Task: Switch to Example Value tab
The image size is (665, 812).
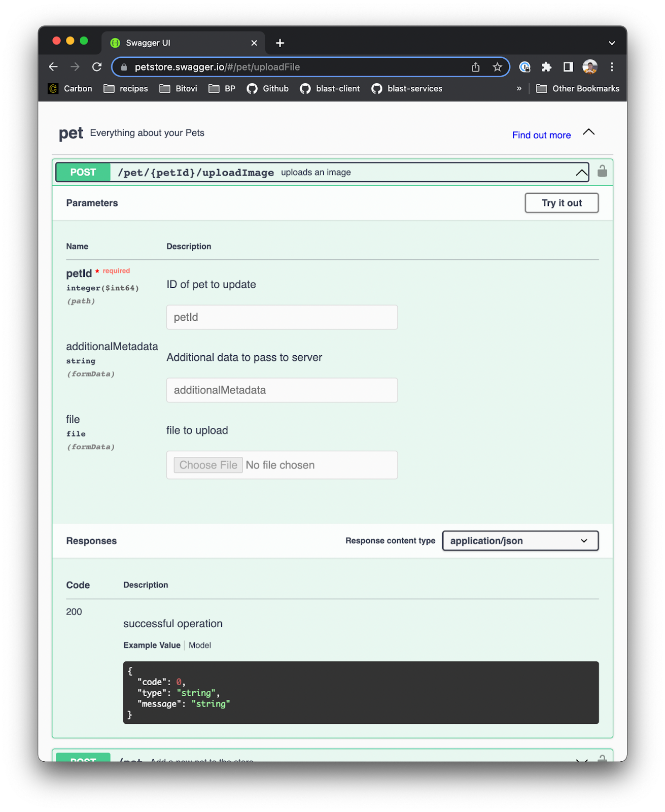Action: click(152, 646)
